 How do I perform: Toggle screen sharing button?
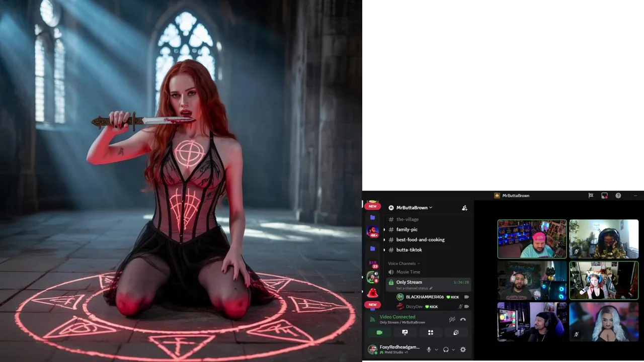click(x=405, y=332)
